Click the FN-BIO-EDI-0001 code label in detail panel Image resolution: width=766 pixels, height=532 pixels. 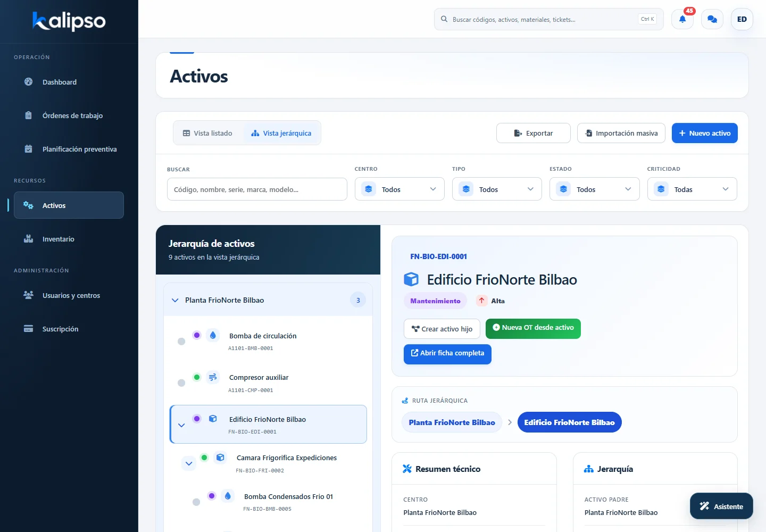(438, 256)
